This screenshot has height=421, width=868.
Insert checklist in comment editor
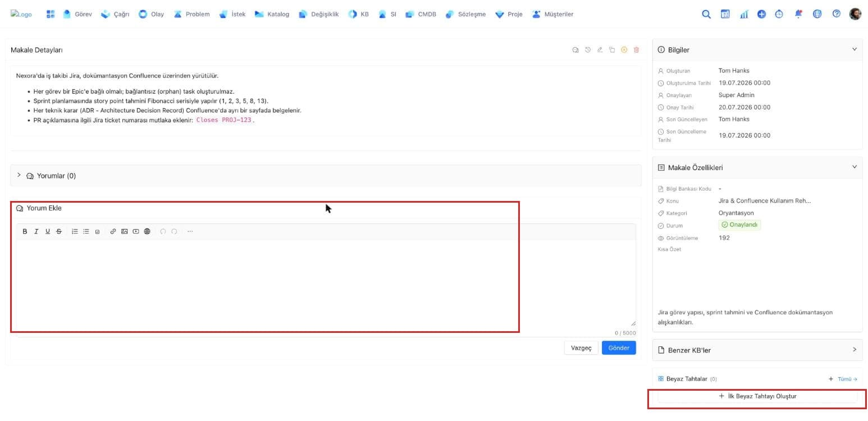[97, 231]
